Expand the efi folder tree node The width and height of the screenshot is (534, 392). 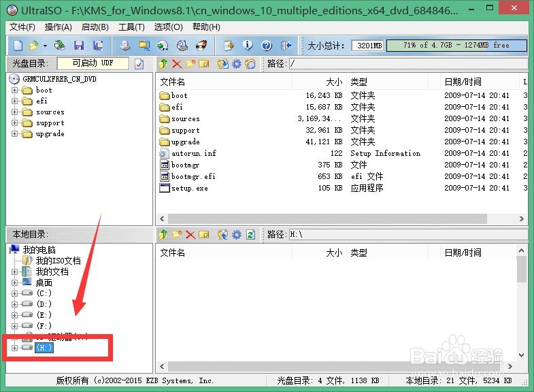tap(14, 101)
